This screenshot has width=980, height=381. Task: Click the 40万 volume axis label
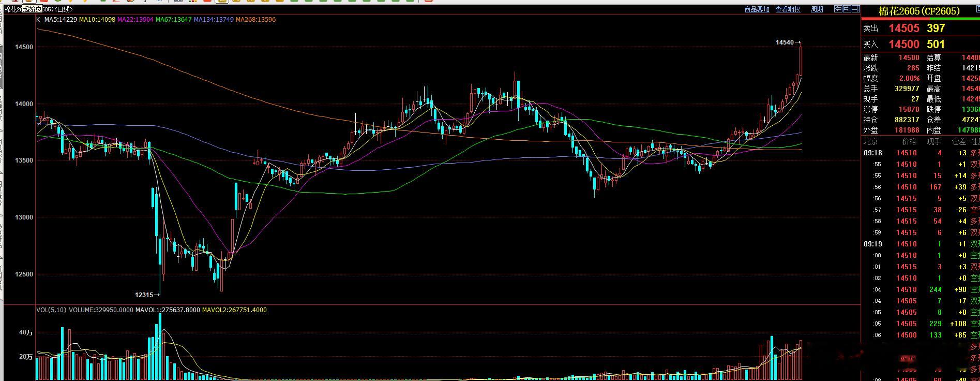tap(26, 333)
